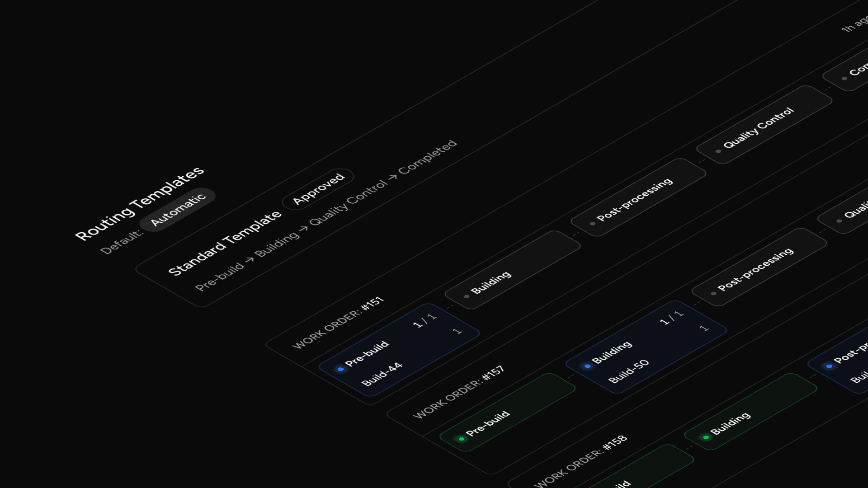Viewport: 868px width, 488px height.
Task: Open the Standard Template card title
Action: coord(224,243)
